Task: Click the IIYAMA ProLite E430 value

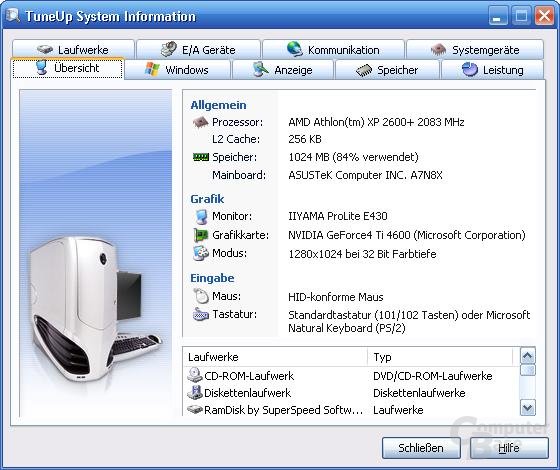Action: 338,216
